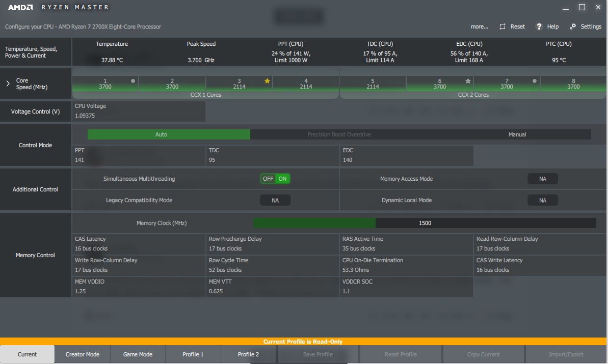Open the more... menu
The image size is (608, 364).
click(479, 26)
